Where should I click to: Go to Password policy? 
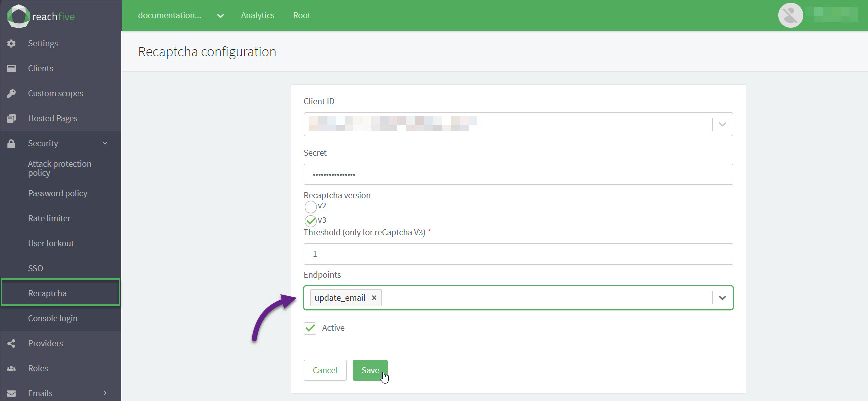click(58, 193)
